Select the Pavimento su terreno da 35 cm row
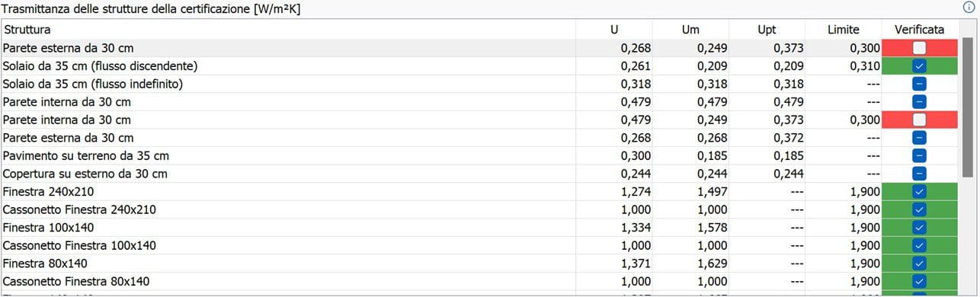This screenshot has width=980, height=297. pos(479,155)
